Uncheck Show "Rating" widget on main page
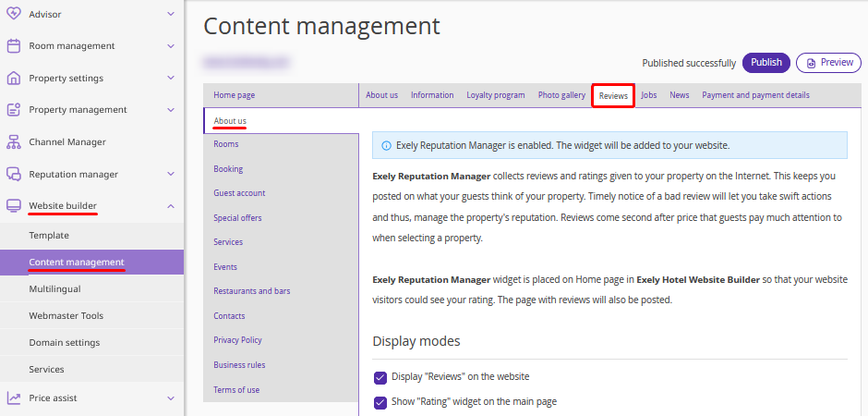Image resolution: width=868 pixels, height=416 pixels. tap(380, 402)
